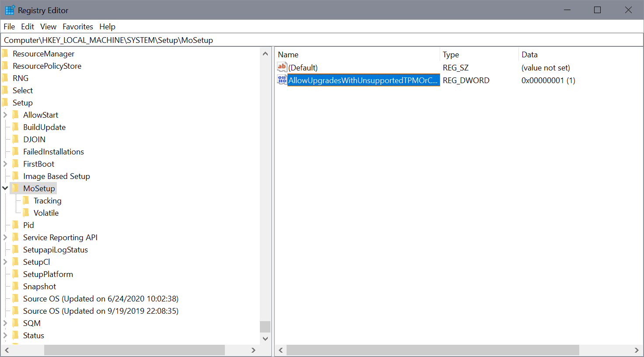Screen dimensions: 644x357
Task: Open the Favorites menu
Action: [x=77, y=27]
